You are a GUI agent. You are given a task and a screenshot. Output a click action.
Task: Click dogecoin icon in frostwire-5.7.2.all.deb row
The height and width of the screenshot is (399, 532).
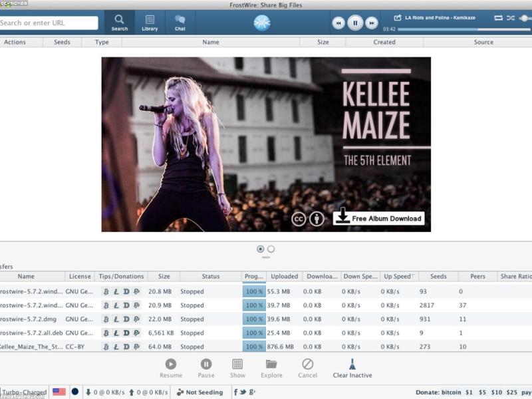(126, 333)
